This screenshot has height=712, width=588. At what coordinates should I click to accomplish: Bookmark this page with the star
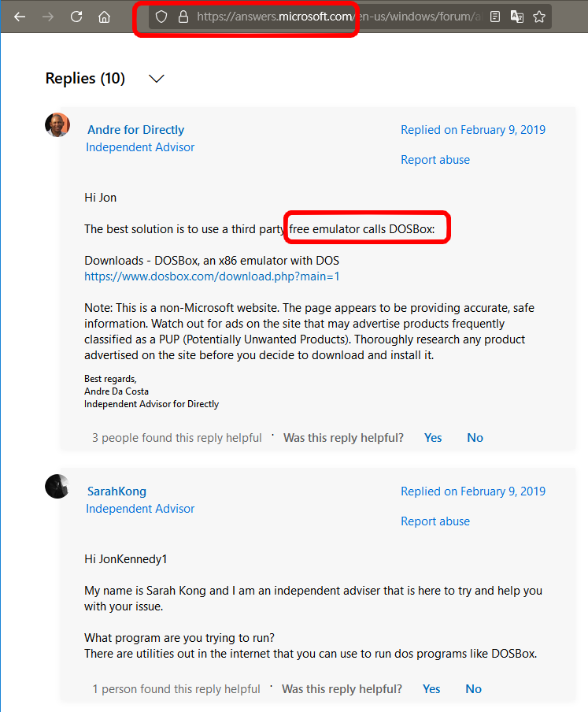click(539, 17)
